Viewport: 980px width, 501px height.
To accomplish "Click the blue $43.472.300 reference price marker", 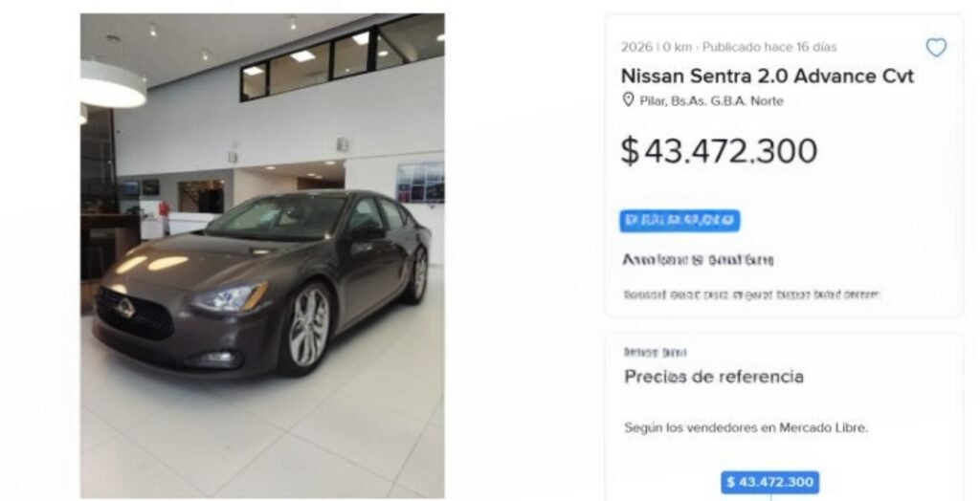I will [770, 482].
